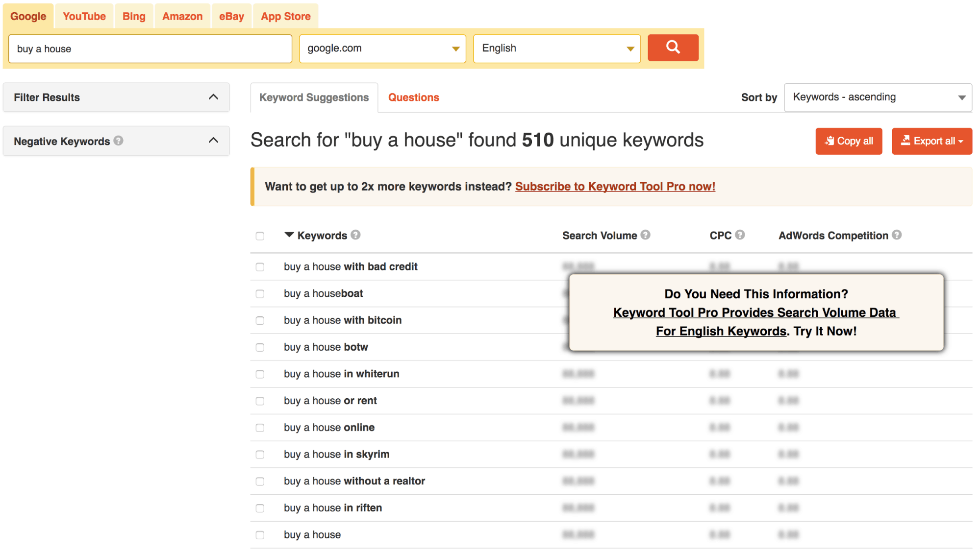Check the box for 'buy a house in whiterun'

260,374
